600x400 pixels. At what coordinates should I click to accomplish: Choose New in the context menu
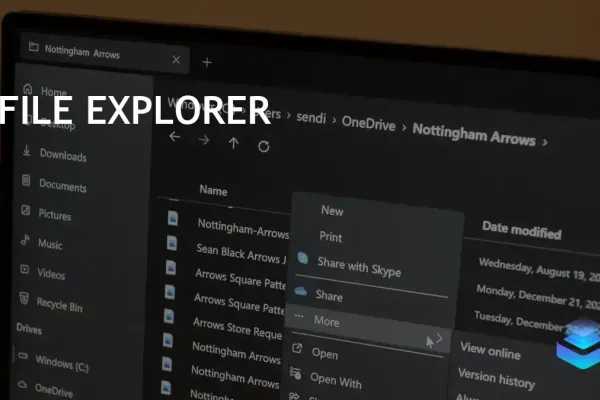(x=332, y=211)
